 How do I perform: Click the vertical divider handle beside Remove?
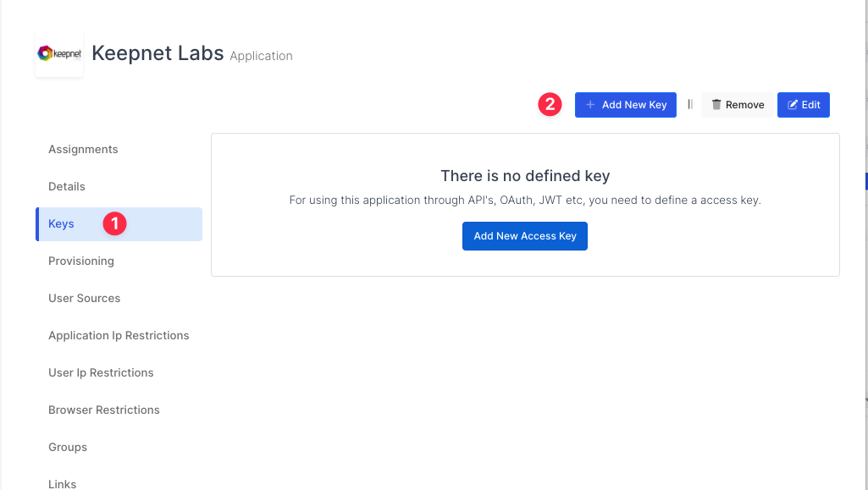tap(690, 105)
